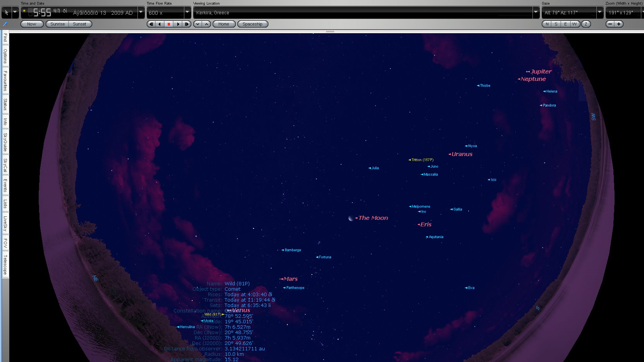The image size is (644, 362).
Task: Select the Tritton (157P) comet label
Action: point(422,160)
